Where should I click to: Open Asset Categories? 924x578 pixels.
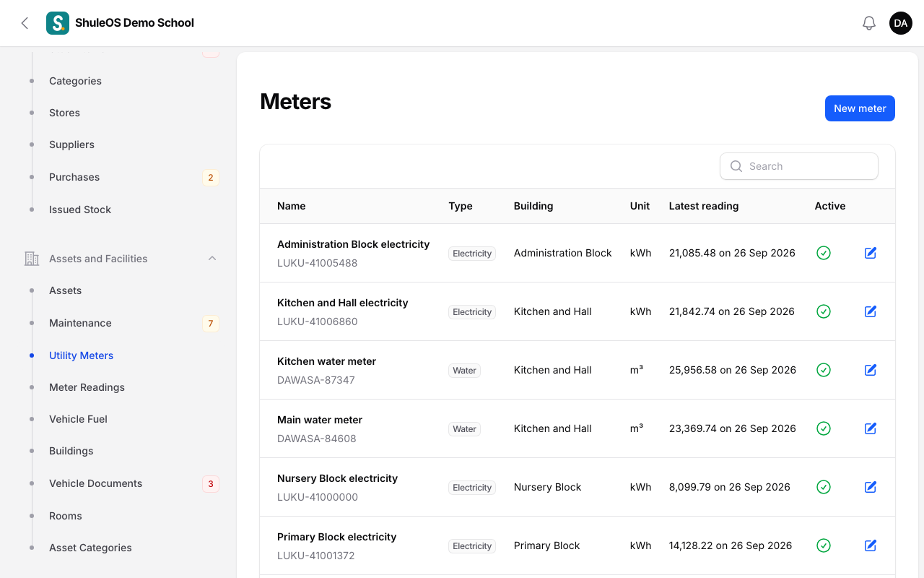pyautogui.click(x=90, y=548)
